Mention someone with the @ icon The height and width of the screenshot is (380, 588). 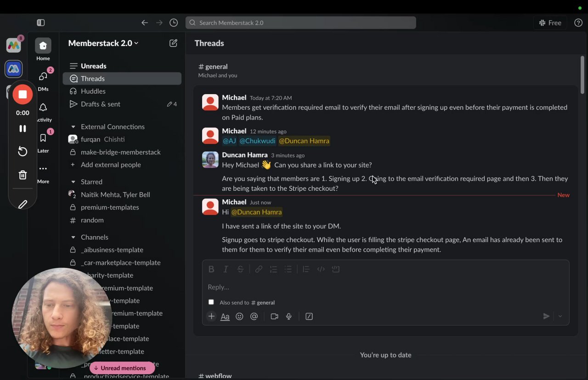[254, 316]
